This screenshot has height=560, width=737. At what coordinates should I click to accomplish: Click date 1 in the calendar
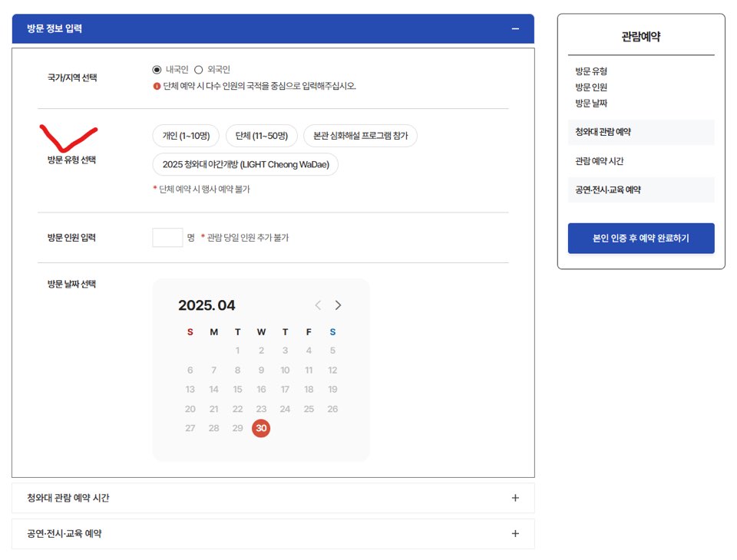[x=237, y=351]
